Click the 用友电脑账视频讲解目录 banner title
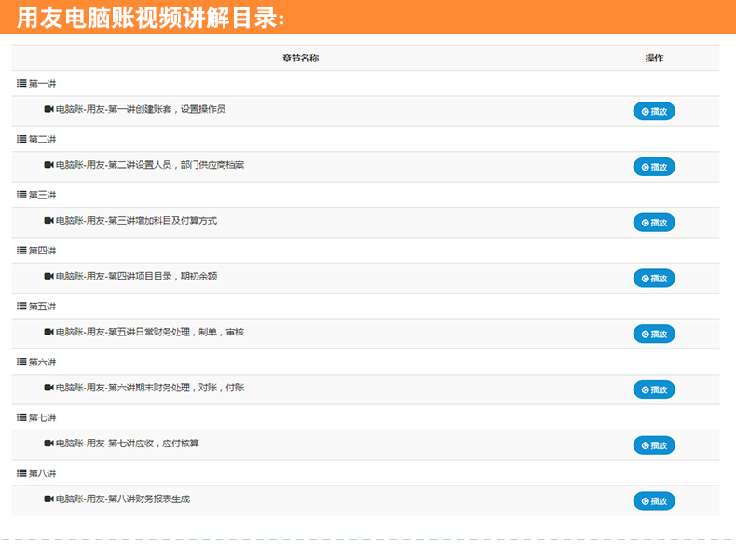The width and height of the screenshot is (736, 560). click(150, 18)
